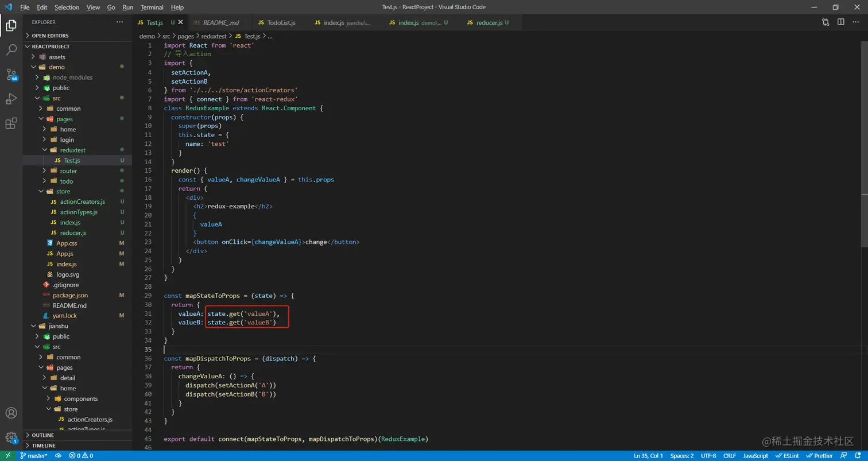The height and width of the screenshot is (461, 868).
Task: Open the Run and Debug view
Action: (x=11, y=99)
